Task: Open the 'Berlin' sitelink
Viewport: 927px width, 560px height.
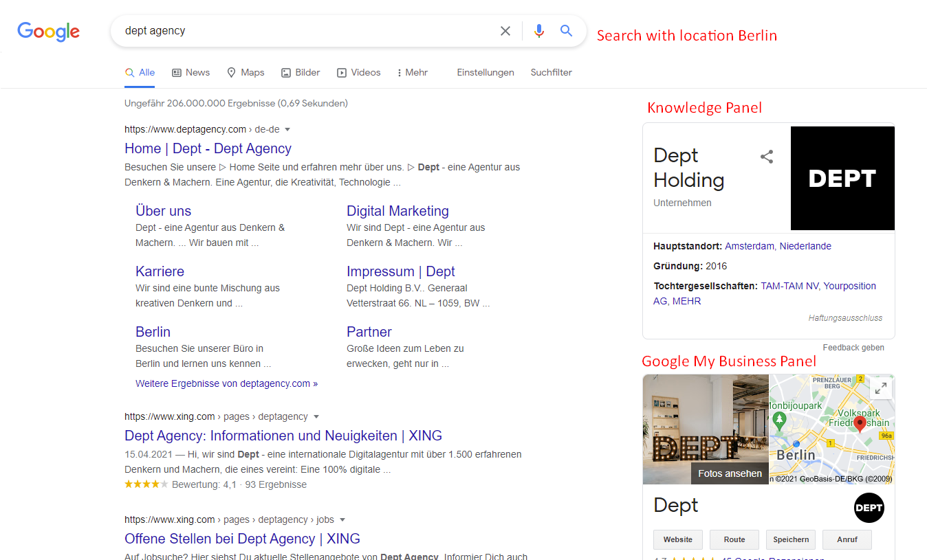Action: (x=153, y=332)
